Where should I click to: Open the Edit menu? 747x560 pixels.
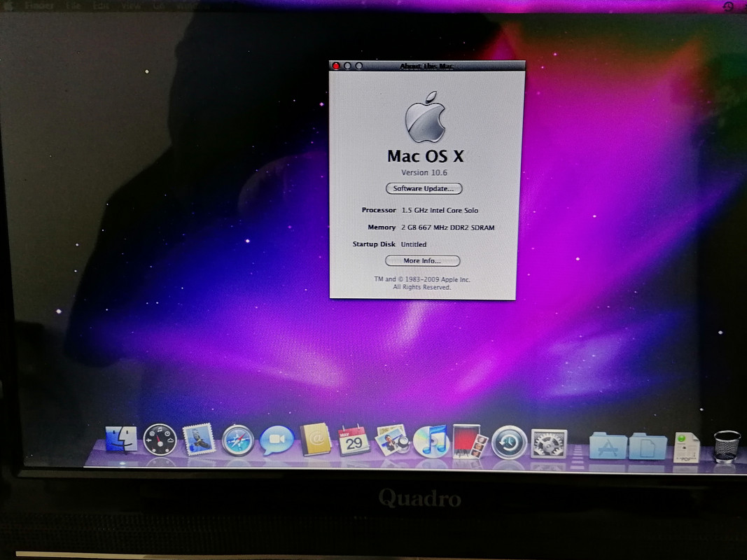(101, 6)
